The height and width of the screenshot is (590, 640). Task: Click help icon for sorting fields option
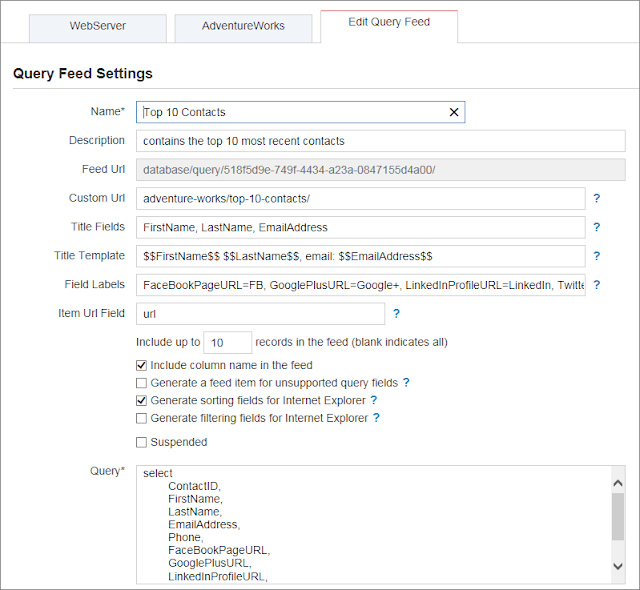374,400
